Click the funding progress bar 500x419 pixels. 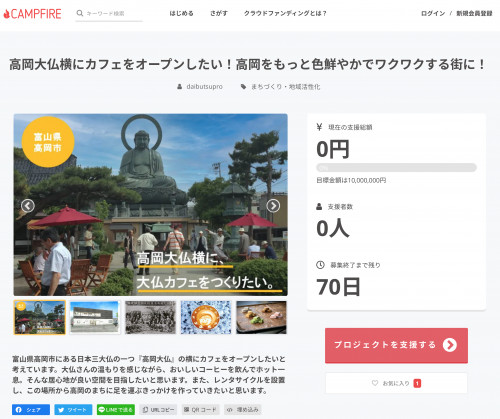click(x=396, y=167)
